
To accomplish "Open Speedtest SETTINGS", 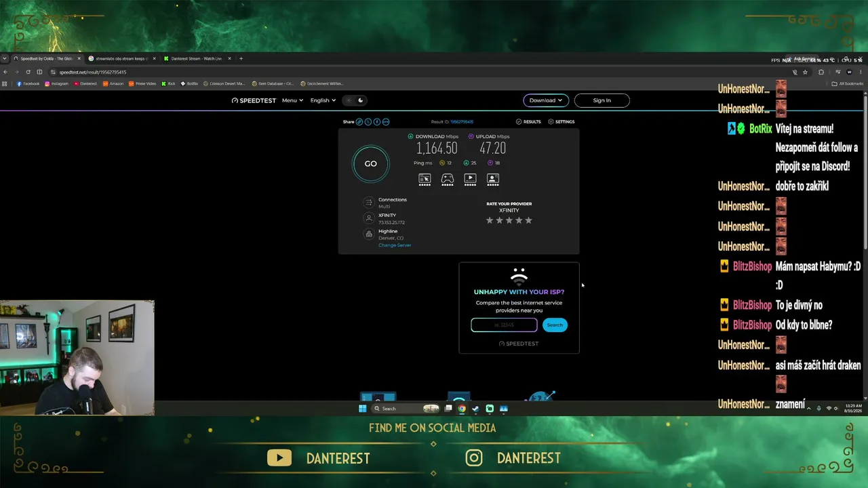I will pyautogui.click(x=561, y=122).
